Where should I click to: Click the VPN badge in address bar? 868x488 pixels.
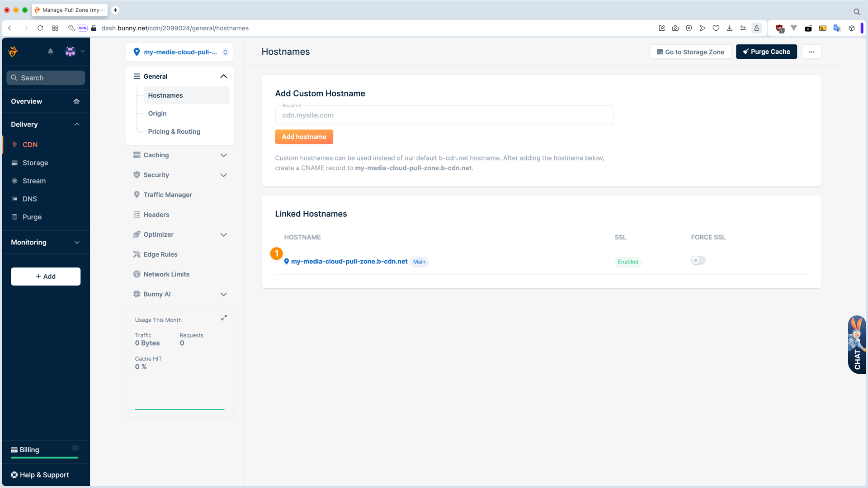[x=82, y=28]
